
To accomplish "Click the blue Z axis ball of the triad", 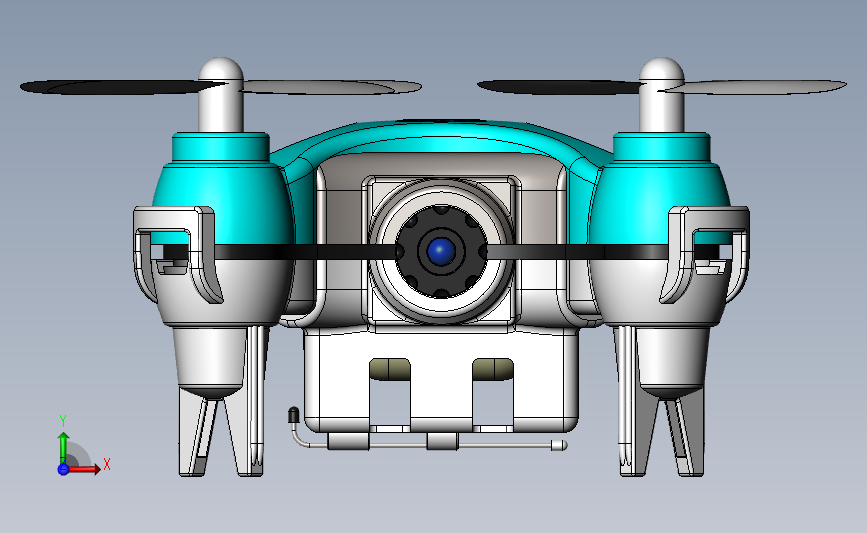I will pyautogui.click(x=63, y=469).
